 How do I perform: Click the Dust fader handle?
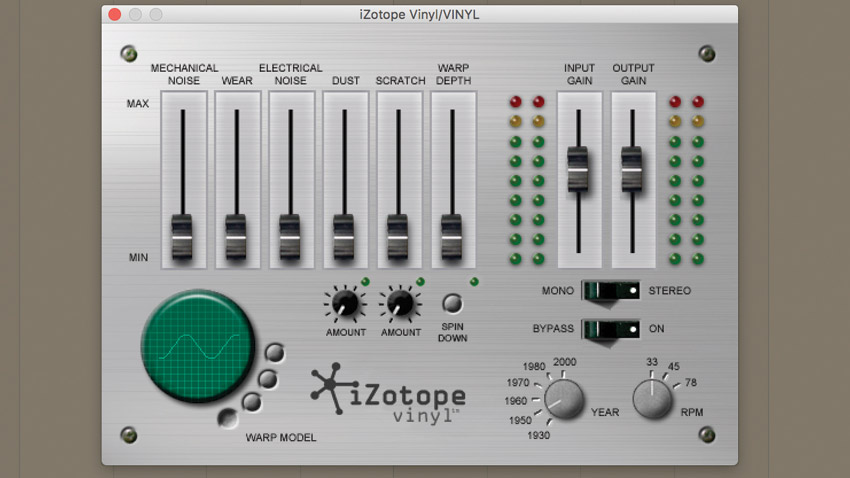344,237
